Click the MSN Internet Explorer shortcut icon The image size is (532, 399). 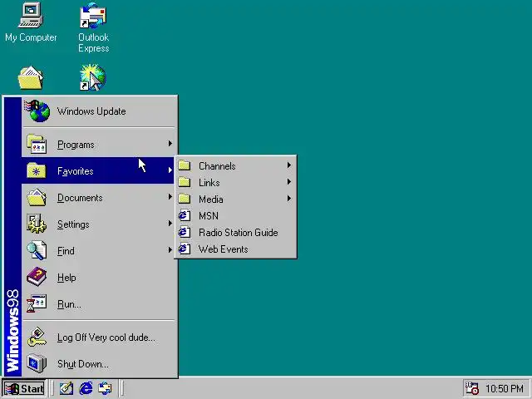tap(185, 215)
